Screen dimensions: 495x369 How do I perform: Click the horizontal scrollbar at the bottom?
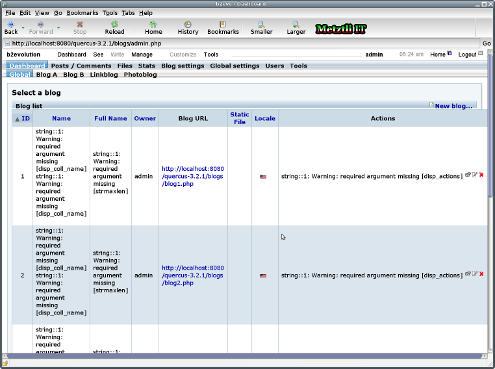(245, 356)
